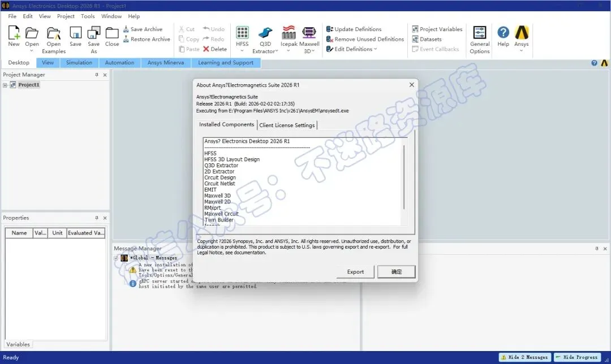Screen dimensions: 611x364
Task: Click the Help question mark icon
Action: pos(503,33)
